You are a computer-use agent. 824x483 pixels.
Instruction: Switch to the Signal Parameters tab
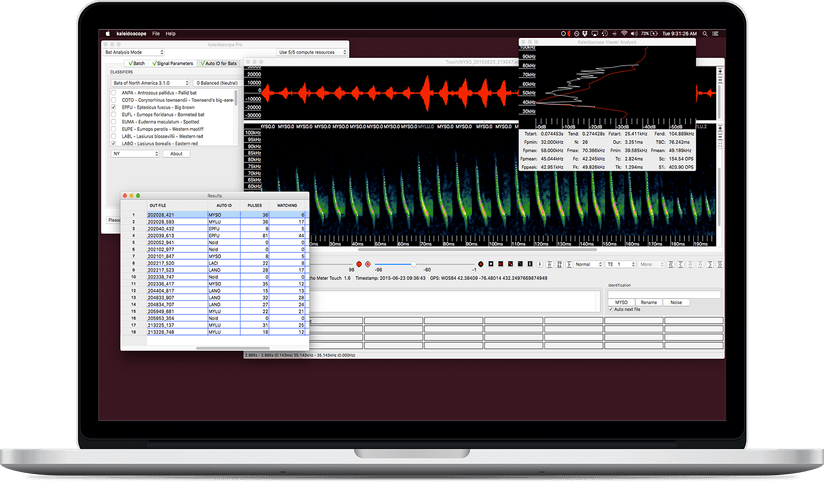click(x=173, y=63)
